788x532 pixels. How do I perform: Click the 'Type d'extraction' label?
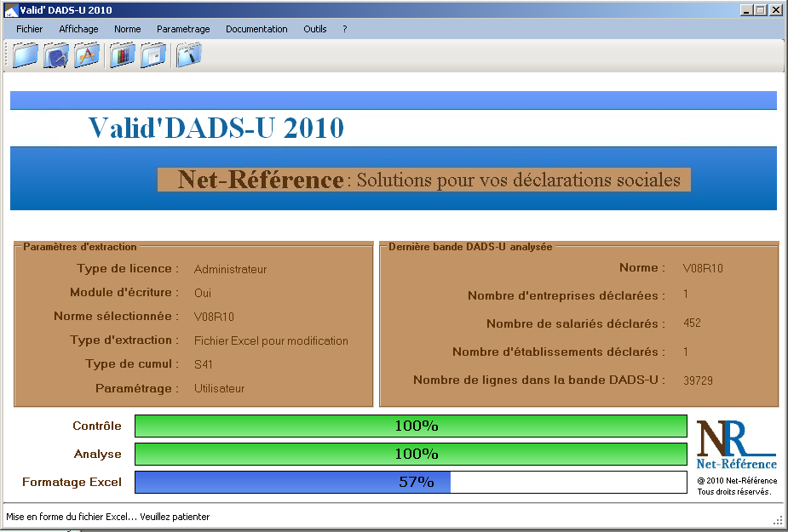click(x=124, y=340)
